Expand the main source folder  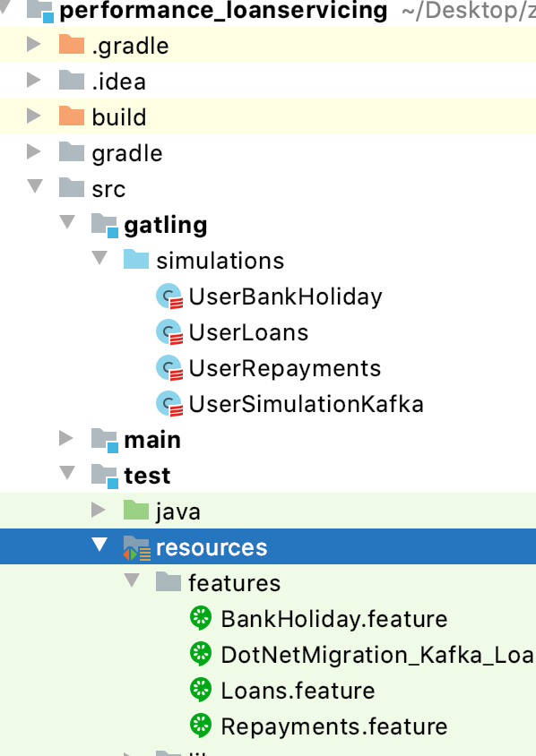(67, 440)
